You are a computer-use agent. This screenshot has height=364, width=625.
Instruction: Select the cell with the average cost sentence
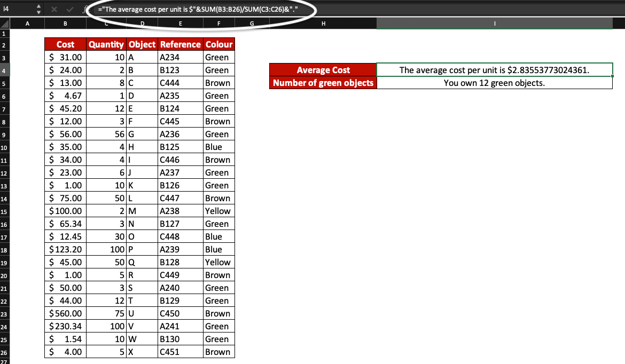tap(494, 70)
